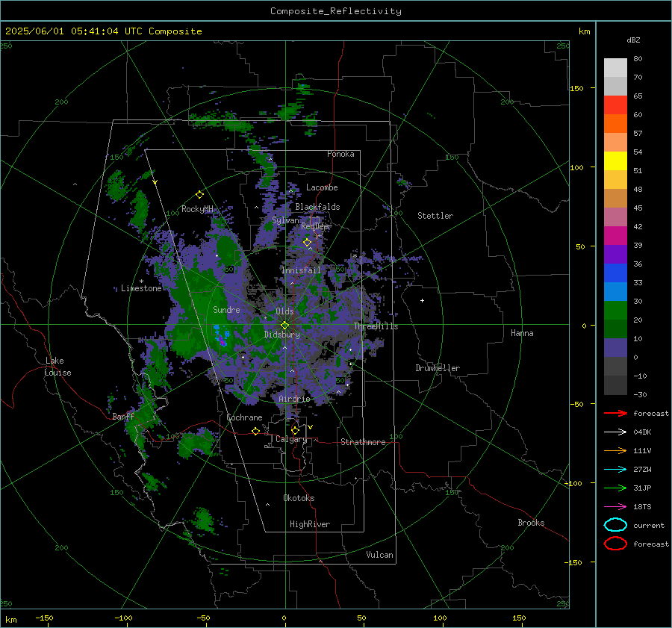This screenshot has height=628, width=672.
Task: Pick the slate purple 0–10 dBZ swatch
Action: click(615, 348)
